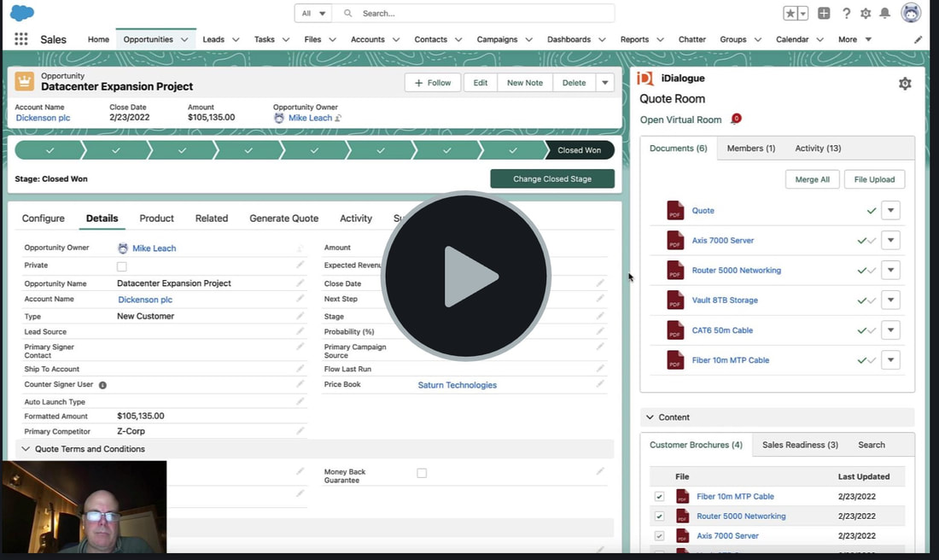The width and height of the screenshot is (939, 560).
Task: Edit the Price Book field pencil
Action: click(600, 384)
